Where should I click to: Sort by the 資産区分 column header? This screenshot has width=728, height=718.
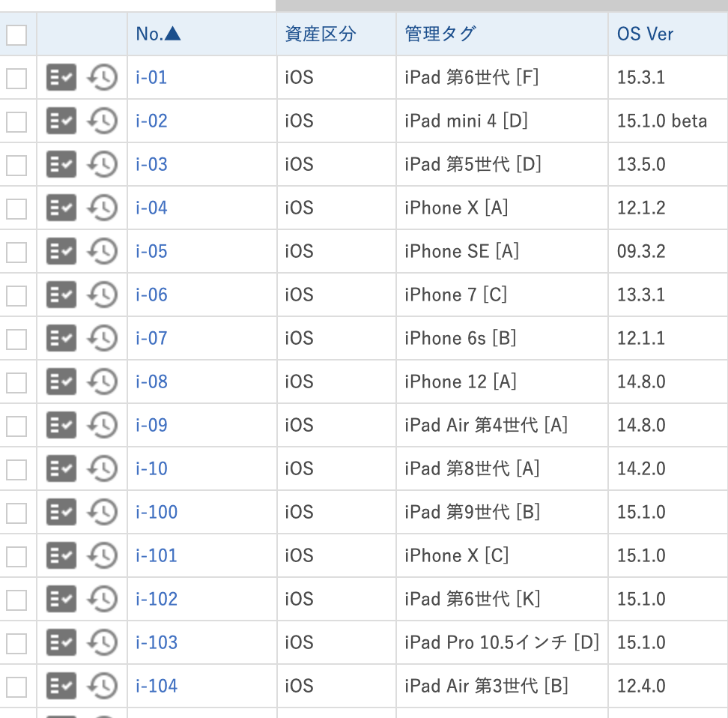[321, 34]
